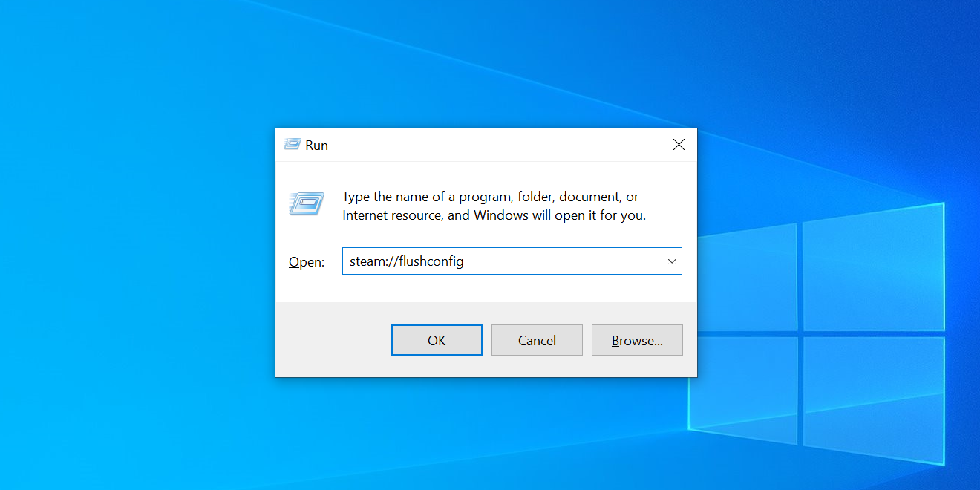980x490 pixels.
Task: Click the word 'Run' in the title bar
Action: pos(317,145)
